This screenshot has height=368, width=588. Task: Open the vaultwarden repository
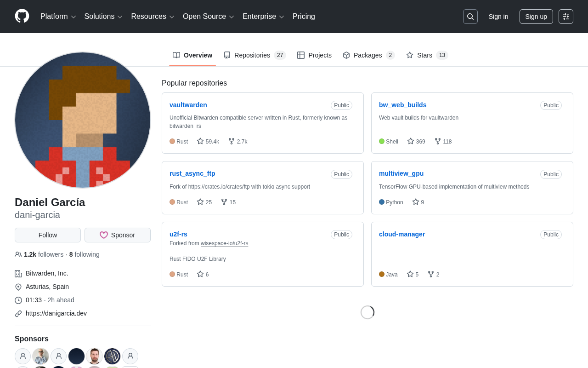coord(188,105)
